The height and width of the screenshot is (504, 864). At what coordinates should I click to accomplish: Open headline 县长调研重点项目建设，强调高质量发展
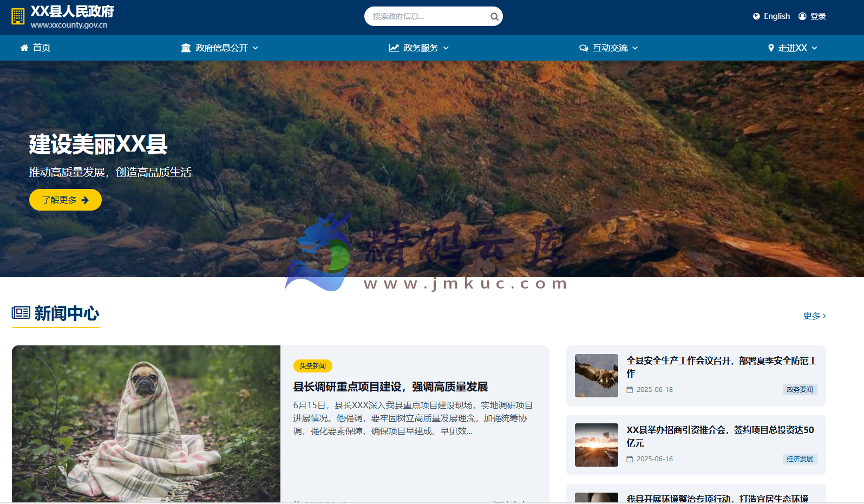point(390,387)
